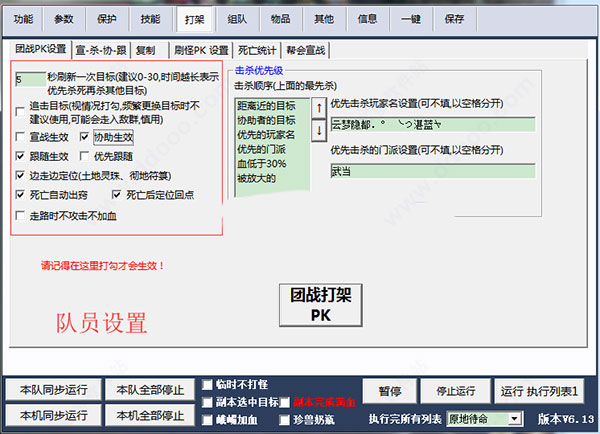
Task: Click the 团战打架 PK button
Action: (321, 305)
